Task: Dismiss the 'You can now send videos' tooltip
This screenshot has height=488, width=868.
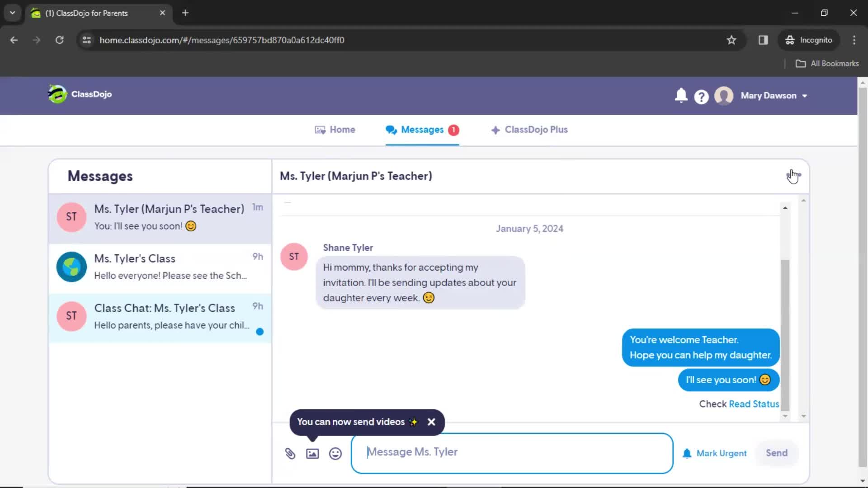Action: pyautogui.click(x=431, y=422)
